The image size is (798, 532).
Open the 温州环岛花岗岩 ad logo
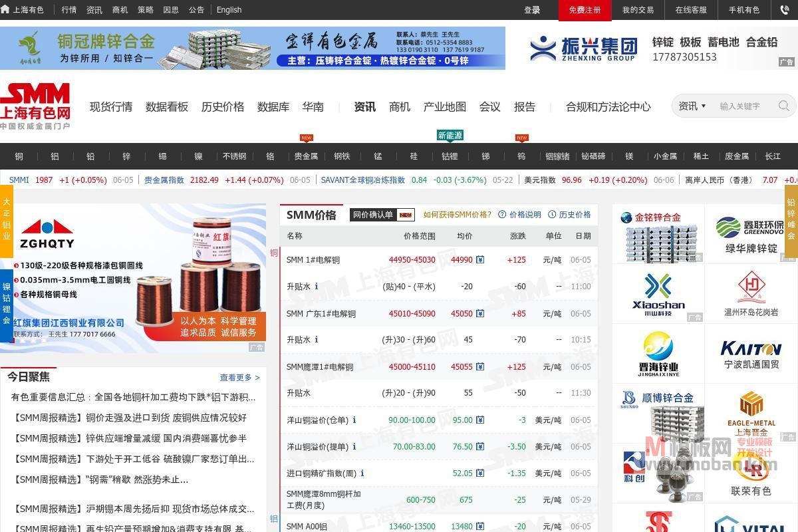coord(751,294)
